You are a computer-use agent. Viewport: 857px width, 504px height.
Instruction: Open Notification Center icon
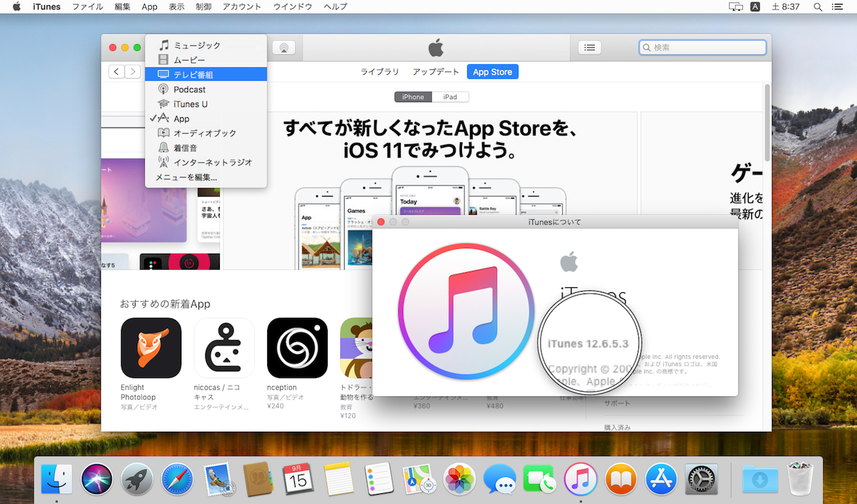pyautogui.click(x=837, y=6)
